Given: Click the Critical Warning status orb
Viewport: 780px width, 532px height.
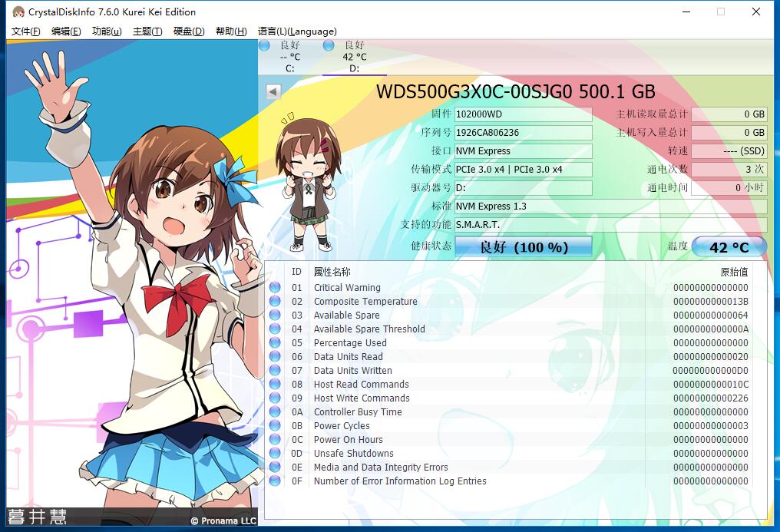Looking at the screenshot, I should click(x=275, y=288).
